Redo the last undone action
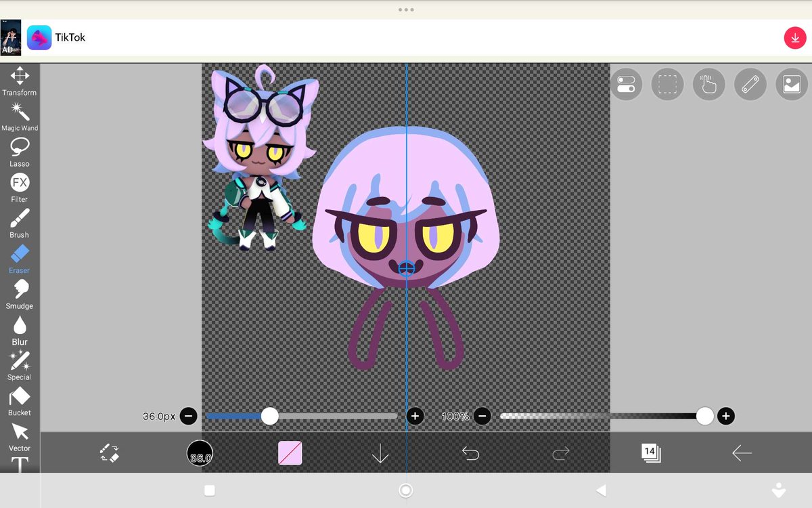Screen dimensions: 812x508 [x=561, y=453]
